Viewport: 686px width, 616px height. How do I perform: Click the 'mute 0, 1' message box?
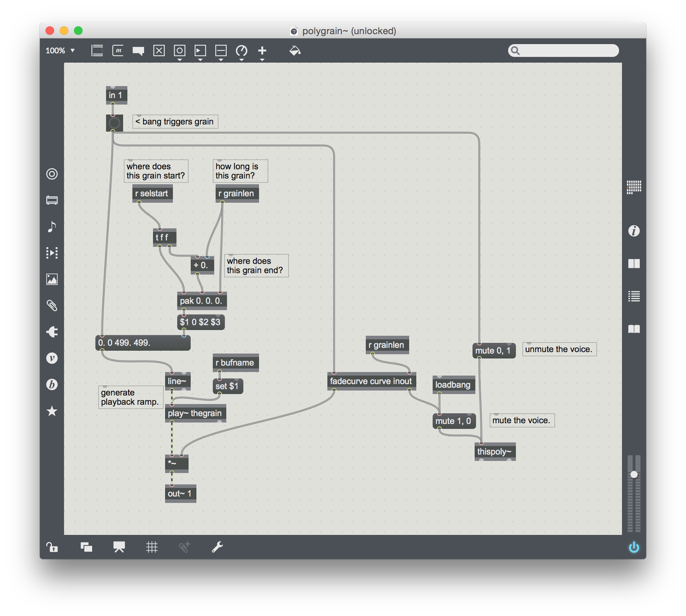(x=494, y=351)
